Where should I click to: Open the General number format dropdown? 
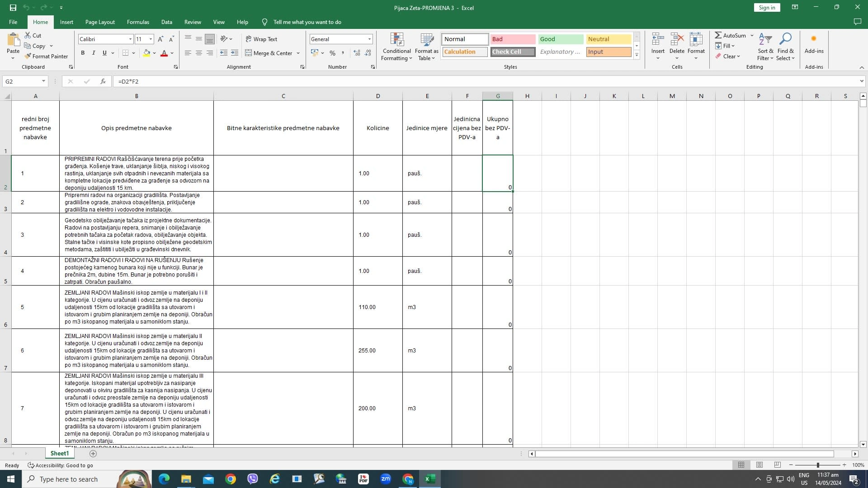[369, 39]
